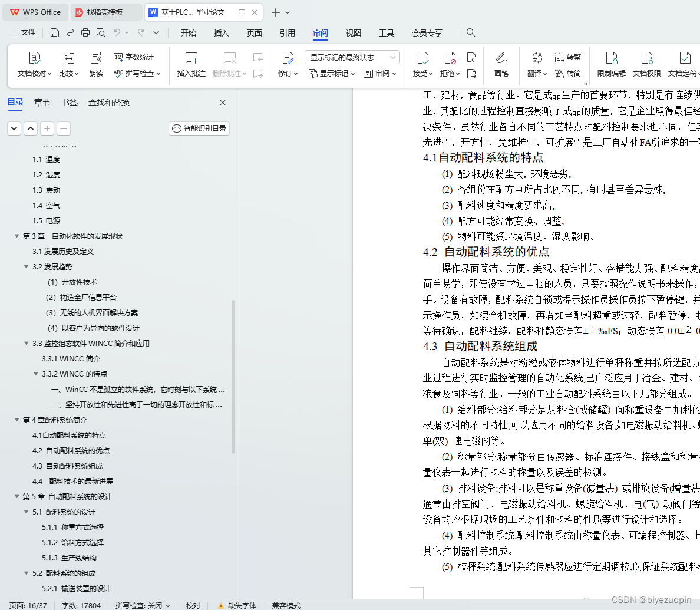Open the 显示标记的最终状态 dropdown

tap(352, 57)
